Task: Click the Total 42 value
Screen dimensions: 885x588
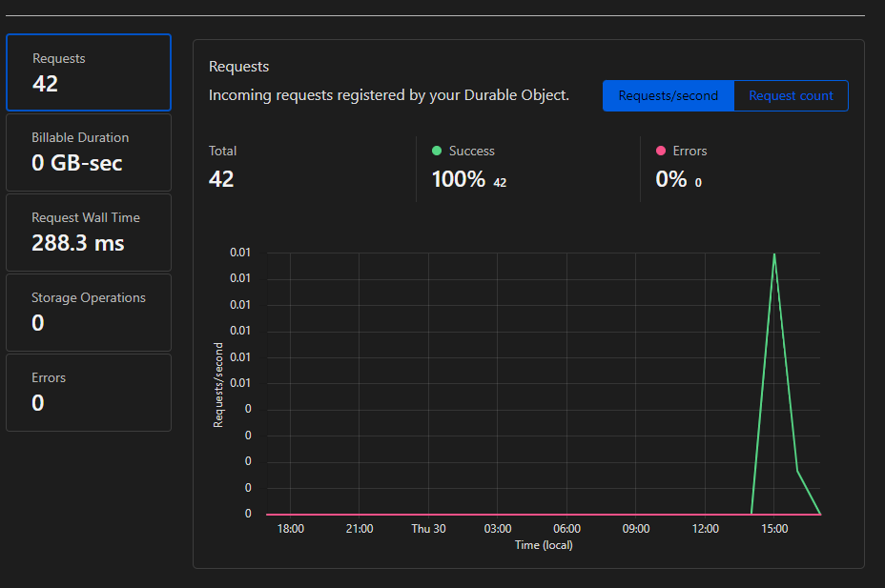Action: (221, 177)
